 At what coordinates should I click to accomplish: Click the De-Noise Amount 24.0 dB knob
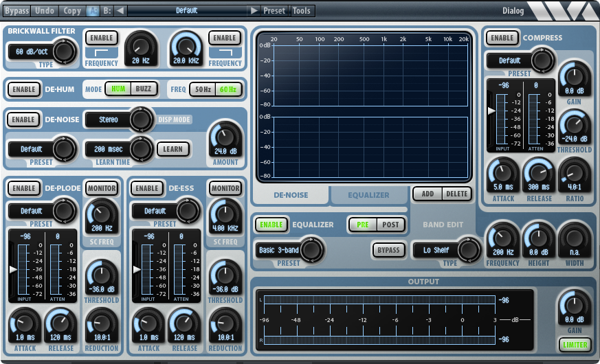[225, 137]
